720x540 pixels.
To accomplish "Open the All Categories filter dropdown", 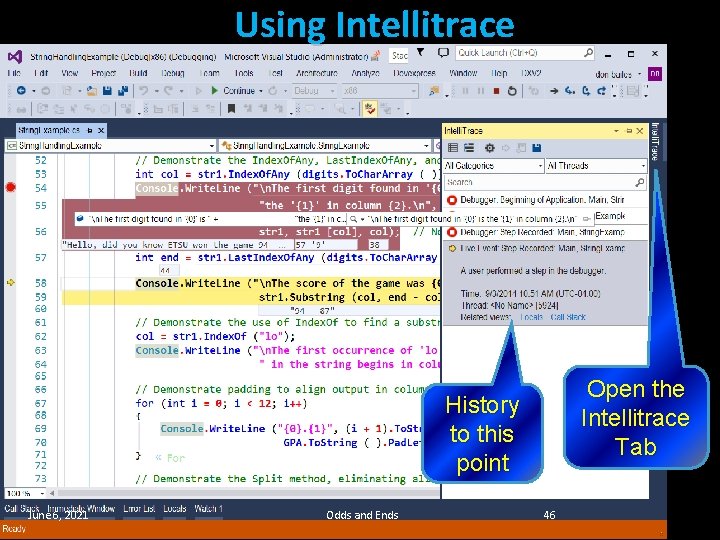I will click(x=494, y=165).
